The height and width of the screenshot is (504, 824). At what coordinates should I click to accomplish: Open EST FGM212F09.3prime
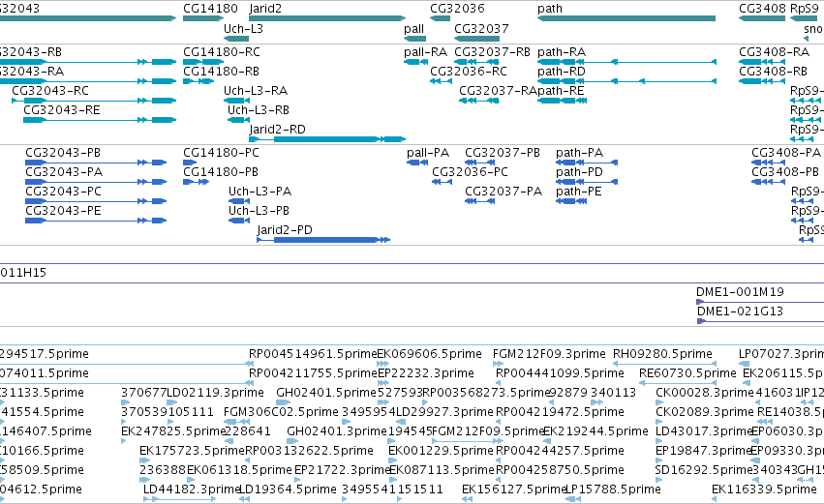click(549, 354)
